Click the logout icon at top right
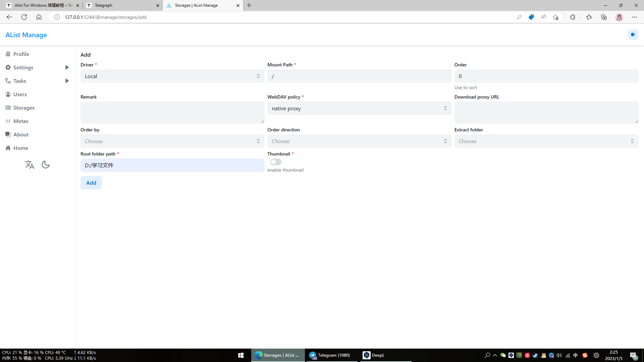Viewport: 644px width, 362px height. click(633, 35)
